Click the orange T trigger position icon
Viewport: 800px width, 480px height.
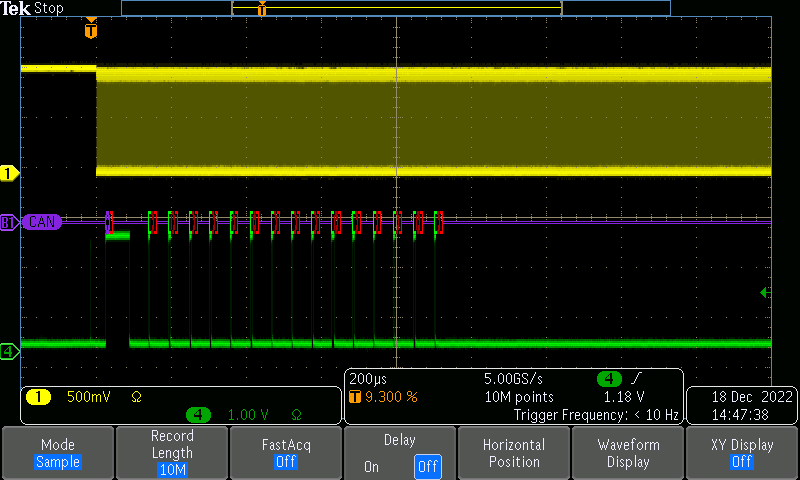click(355, 397)
